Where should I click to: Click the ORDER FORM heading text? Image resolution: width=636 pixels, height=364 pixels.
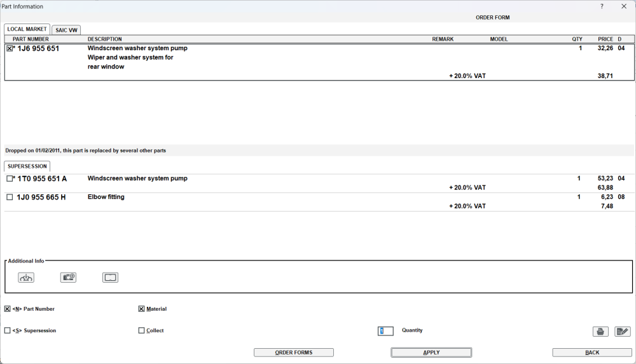coord(492,17)
